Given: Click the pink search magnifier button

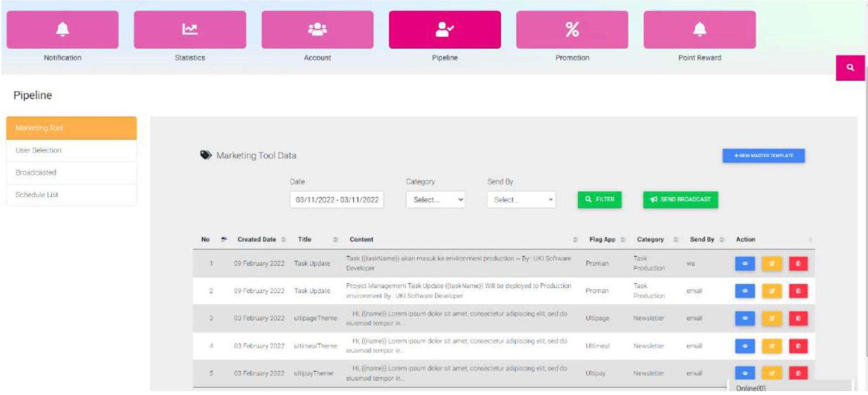Looking at the screenshot, I should pyautogui.click(x=850, y=68).
